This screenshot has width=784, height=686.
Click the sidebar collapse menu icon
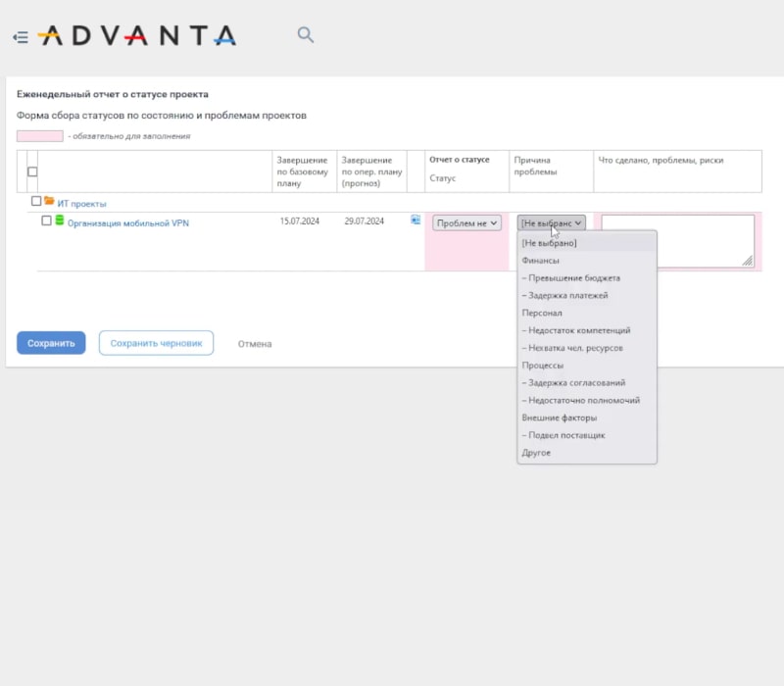tap(20, 37)
